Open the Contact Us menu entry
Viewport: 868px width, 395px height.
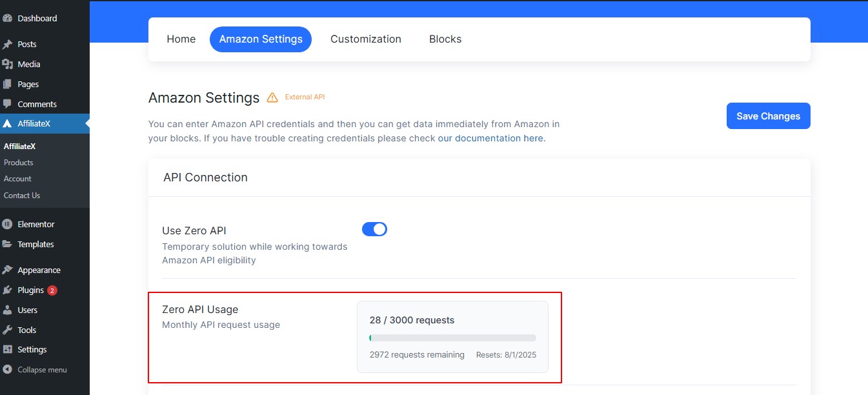tap(22, 195)
